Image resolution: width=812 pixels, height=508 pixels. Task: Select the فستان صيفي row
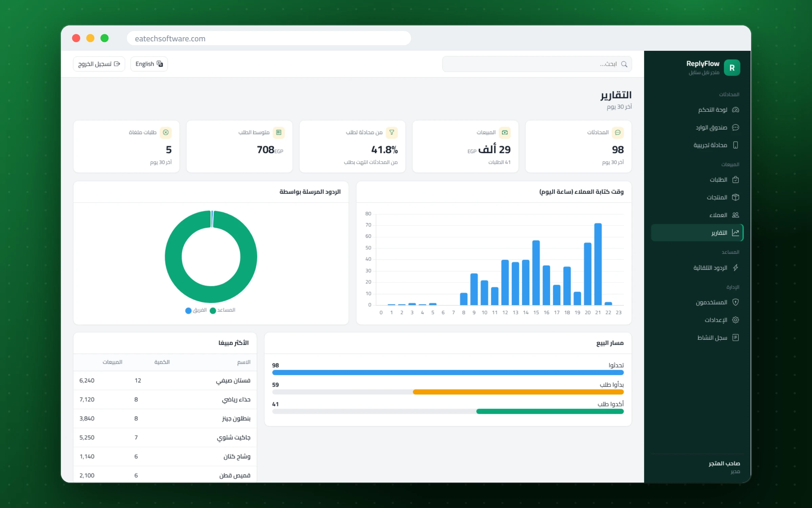pos(165,381)
